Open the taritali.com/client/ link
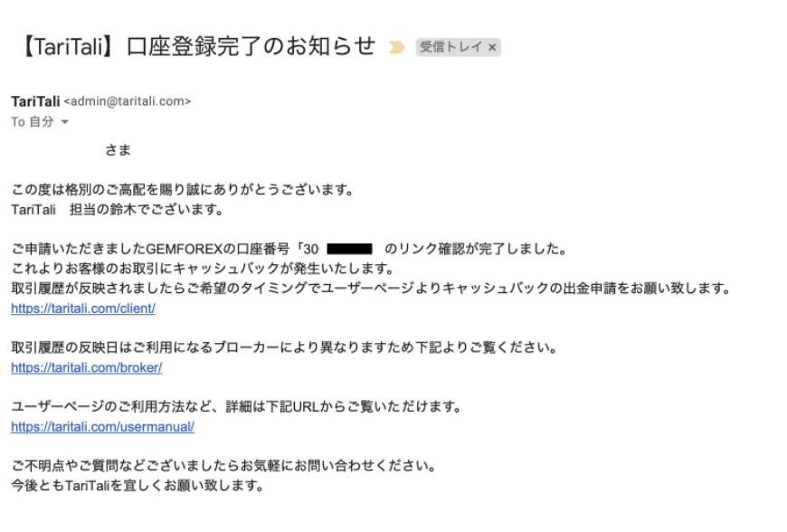This screenshot has height=532, width=787. coord(83,309)
